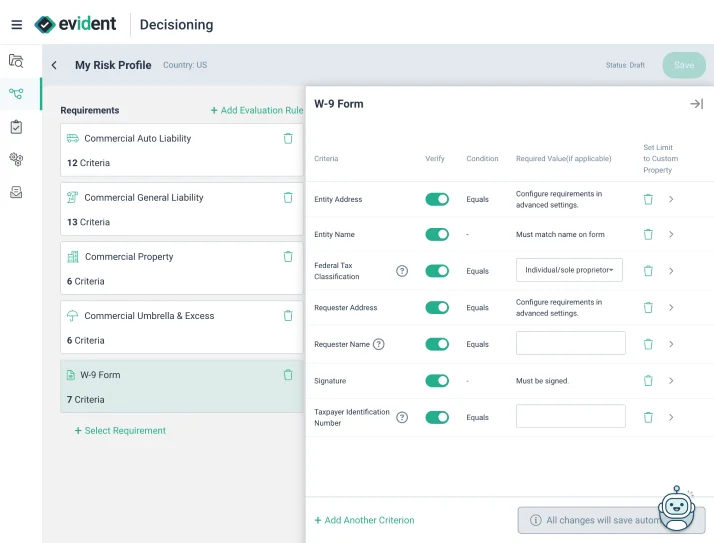Toggle verify for Requester Name
Image resolution: width=714 pixels, height=543 pixels.
(437, 344)
